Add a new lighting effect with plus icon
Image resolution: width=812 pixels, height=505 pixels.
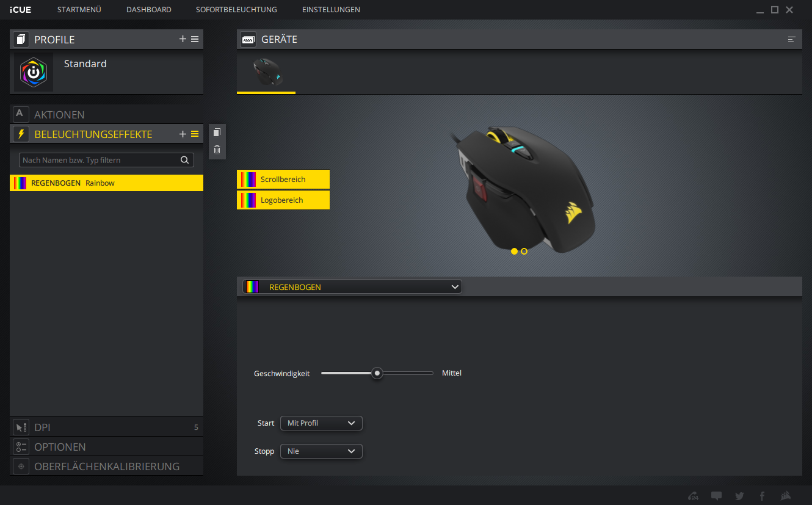(183, 134)
